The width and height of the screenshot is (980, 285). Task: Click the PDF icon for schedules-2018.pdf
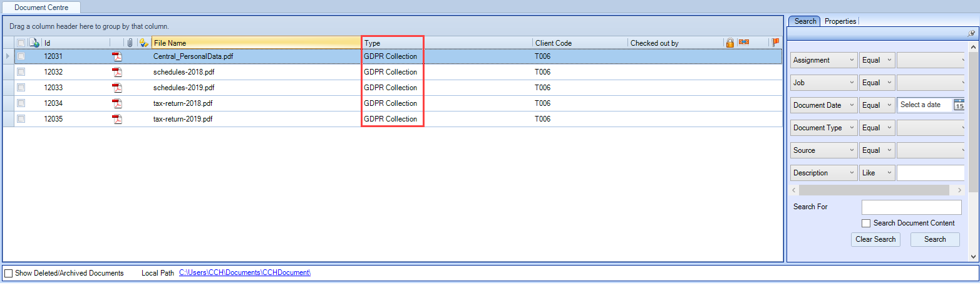click(x=116, y=72)
